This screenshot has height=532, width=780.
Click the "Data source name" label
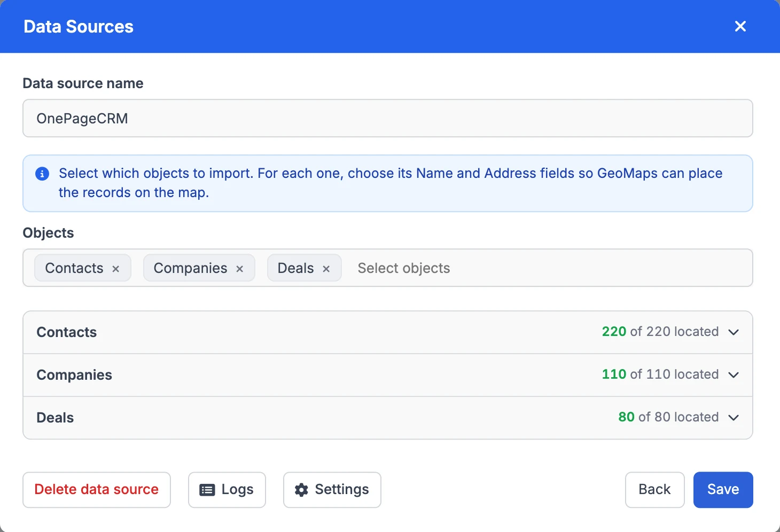point(83,83)
